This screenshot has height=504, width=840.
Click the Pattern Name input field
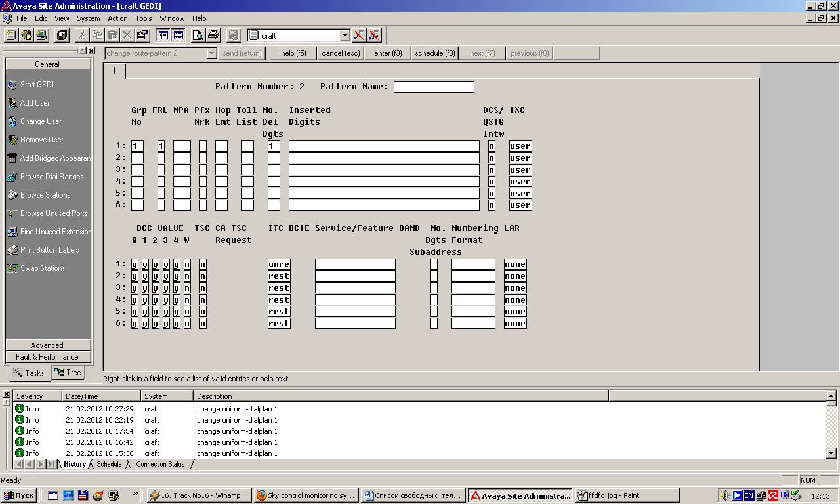coord(434,87)
